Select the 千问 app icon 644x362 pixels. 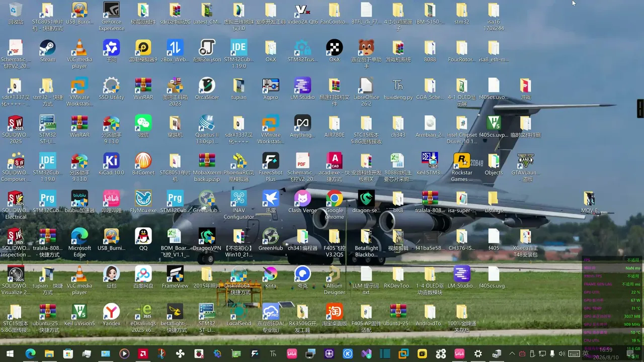point(111,51)
